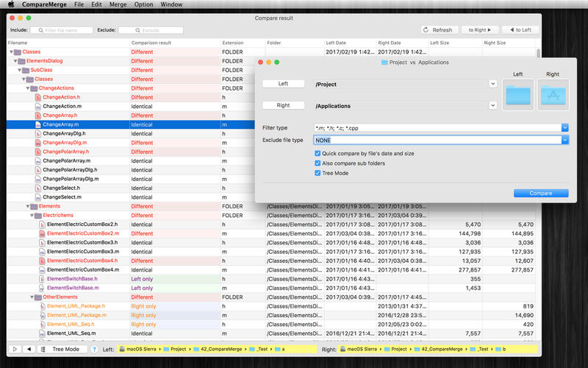Click the ChangeAction.m file icon

38,106
